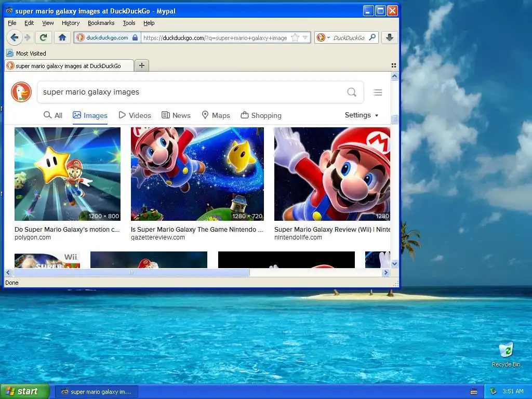The height and width of the screenshot is (399, 532).
Task: Click the DuckDuckGo logo on the page
Action: coord(21,92)
